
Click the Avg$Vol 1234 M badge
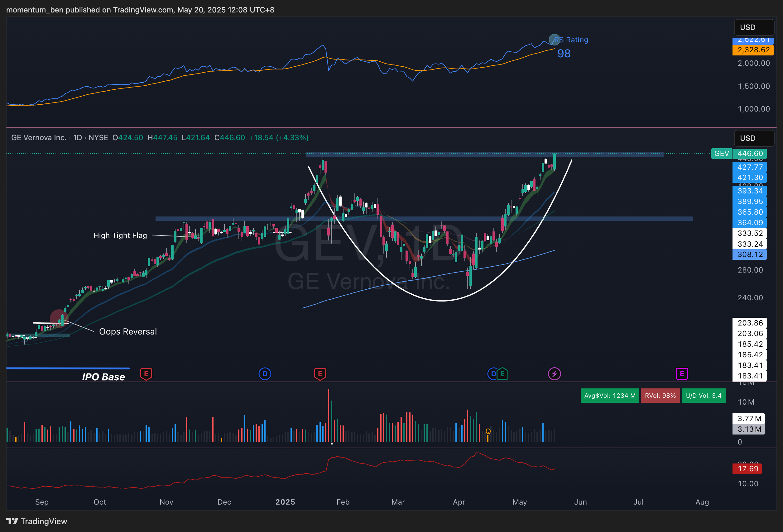[609, 396]
